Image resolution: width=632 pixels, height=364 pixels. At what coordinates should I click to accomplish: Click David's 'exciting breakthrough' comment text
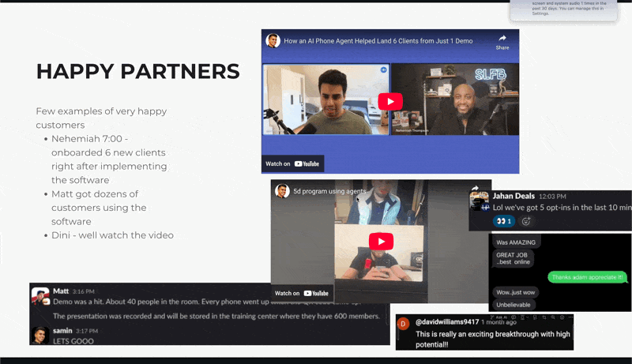pyautogui.click(x=492, y=339)
